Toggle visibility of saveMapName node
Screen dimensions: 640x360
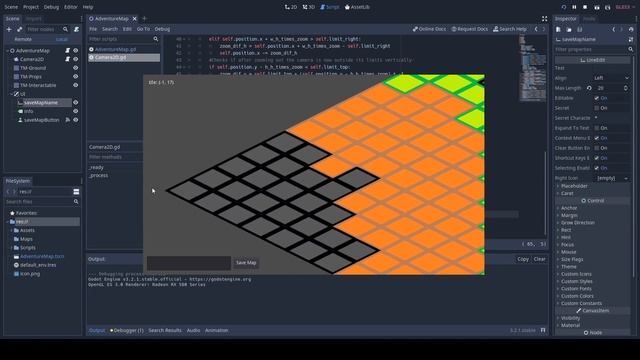coord(76,102)
